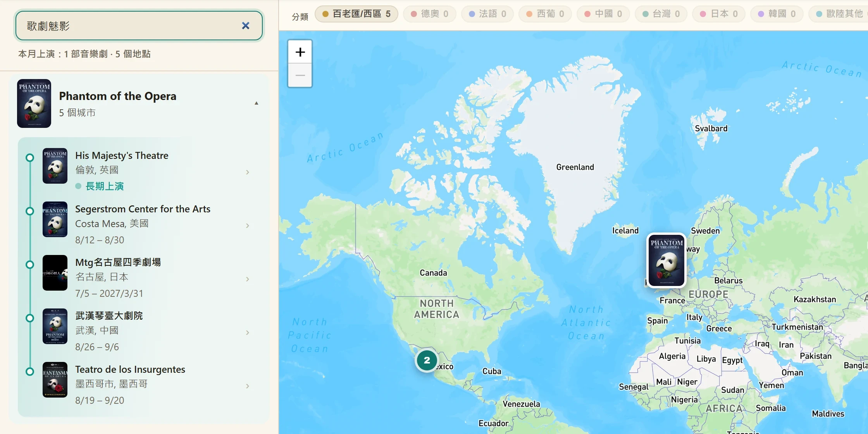Open the His Majesty's Theatre venue title
The height and width of the screenshot is (434, 868).
tap(122, 155)
